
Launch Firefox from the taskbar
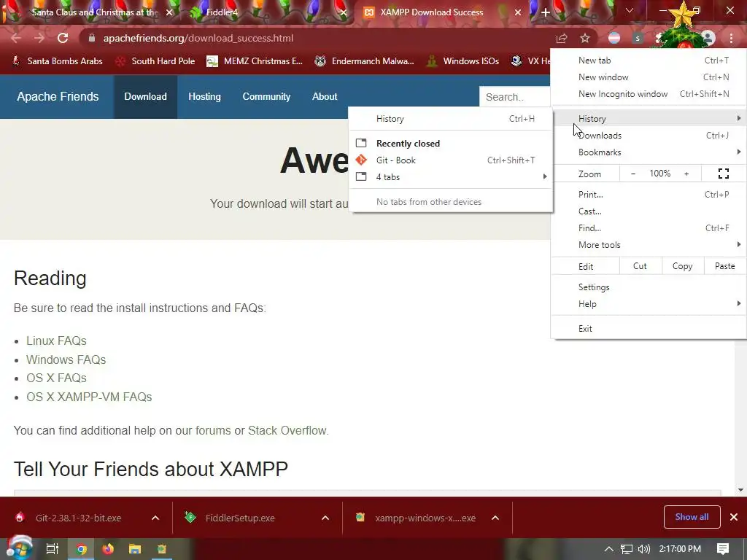pyautogui.click(x=108, y=549)
